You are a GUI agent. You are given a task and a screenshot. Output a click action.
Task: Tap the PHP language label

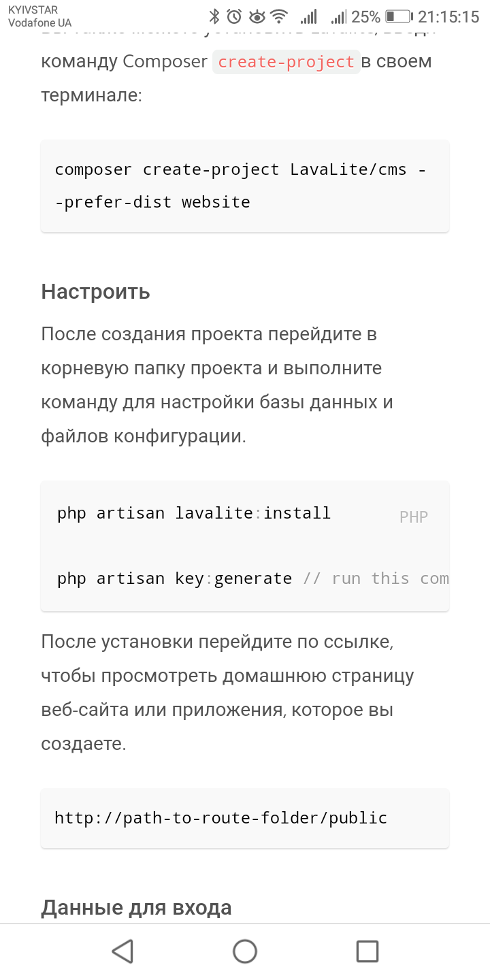coord(414,517)
